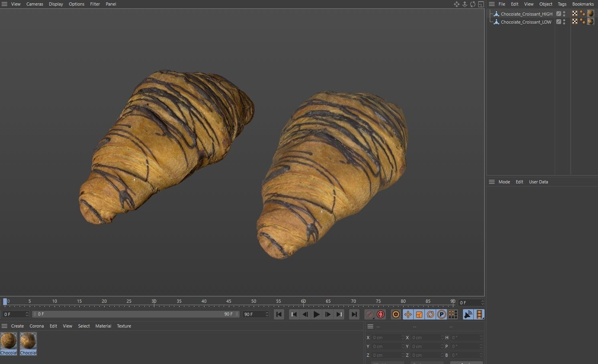The height and width of the screenshot is (364, 598).
Task: Open the Corona menu in Material Manager
Action: 36,326
